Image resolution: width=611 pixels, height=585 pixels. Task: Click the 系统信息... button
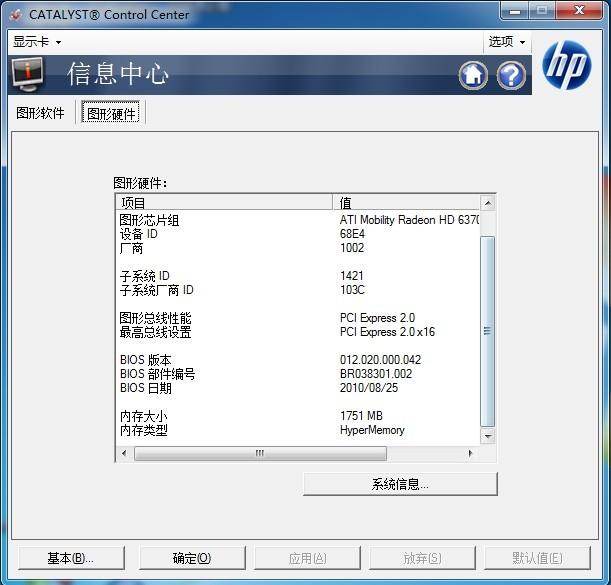pyautogui.click(x=400, y=484)
